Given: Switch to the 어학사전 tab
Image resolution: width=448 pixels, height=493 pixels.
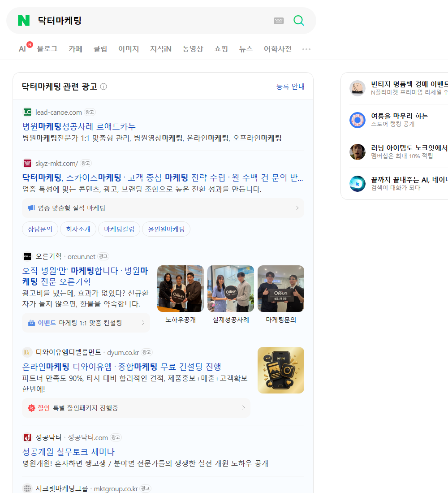Looking at the screenshot, I should (x=278, y=49).
